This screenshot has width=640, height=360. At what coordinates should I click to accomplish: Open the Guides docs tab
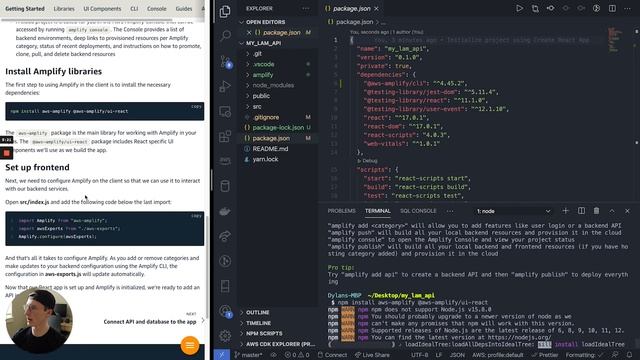click(x=184, y=9)
